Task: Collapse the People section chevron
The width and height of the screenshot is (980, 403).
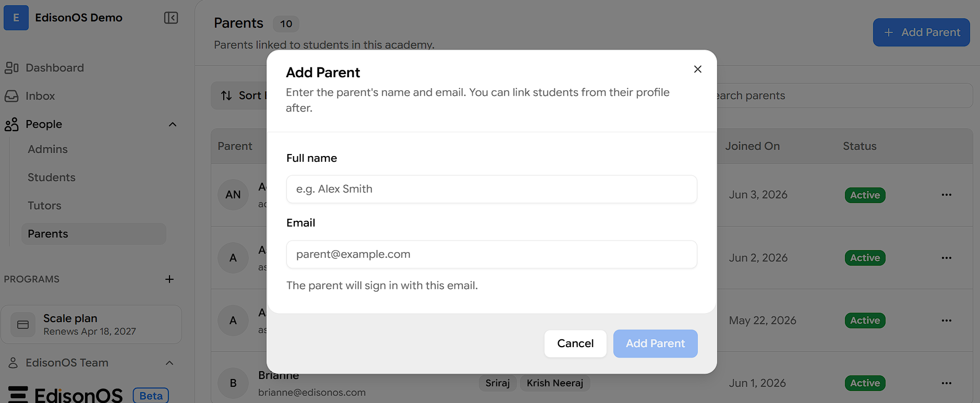Action: [x=173, y=124]
